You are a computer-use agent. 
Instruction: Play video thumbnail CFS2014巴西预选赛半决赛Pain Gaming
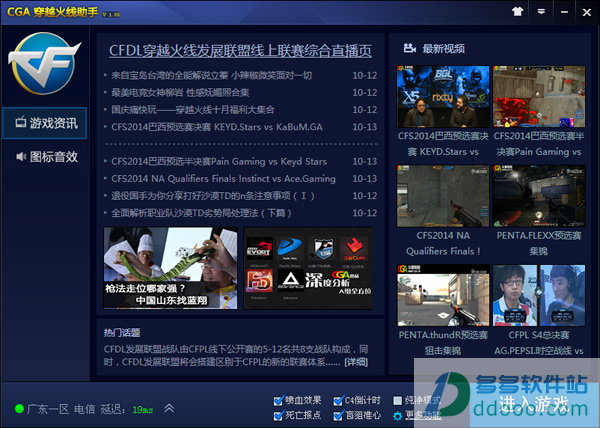point(539,96)
